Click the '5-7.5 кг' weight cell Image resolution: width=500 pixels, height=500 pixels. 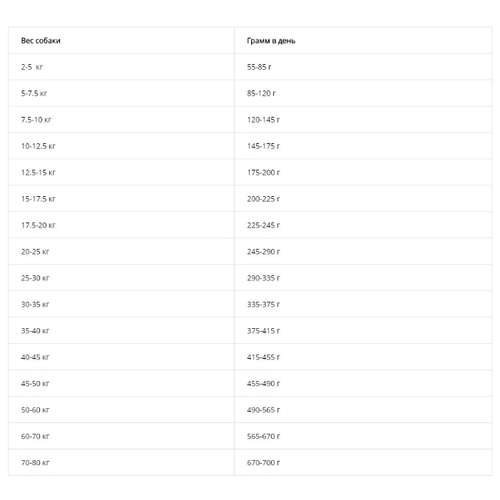[x=121, y=93]
